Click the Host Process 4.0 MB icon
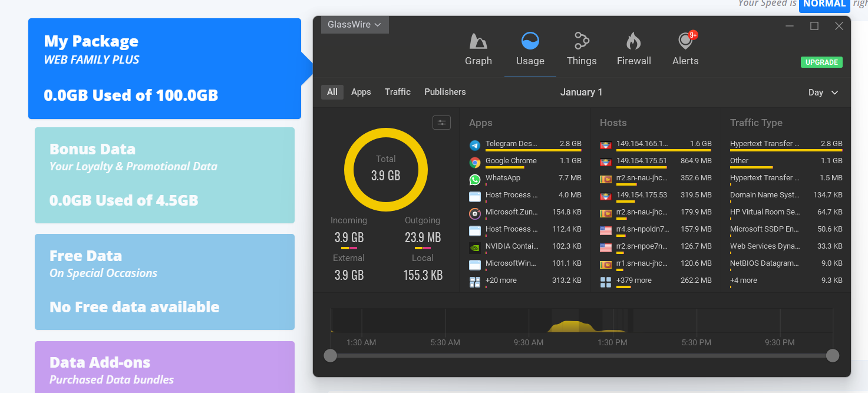868x393 pixels. 475,196
